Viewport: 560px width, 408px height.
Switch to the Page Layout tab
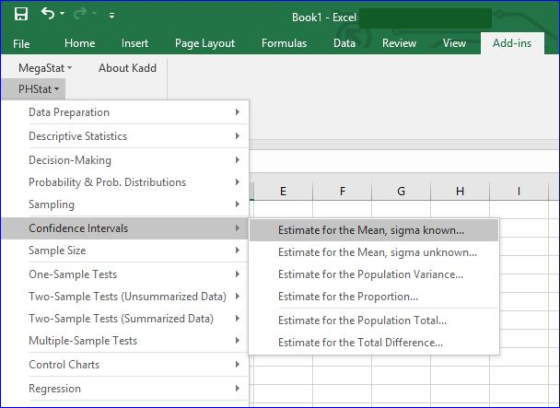coord(205,43)
